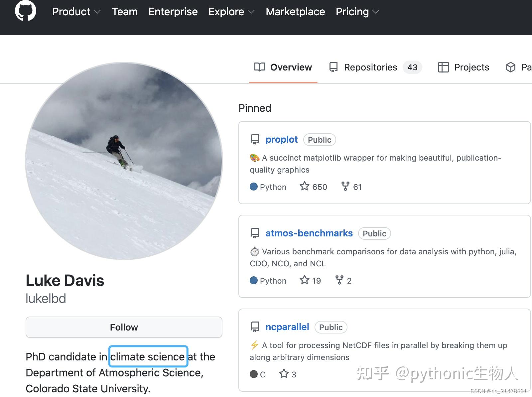This screenshot has width=532, height=397.
Task: Click the repo icon beside proplot
Action: click(255, 139)
